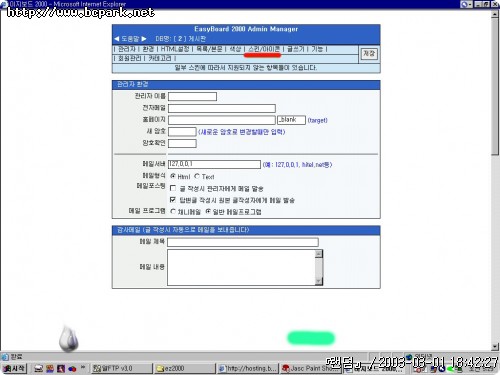Click the skin support notice text
The image size is (500, 375).
point(246,68)
